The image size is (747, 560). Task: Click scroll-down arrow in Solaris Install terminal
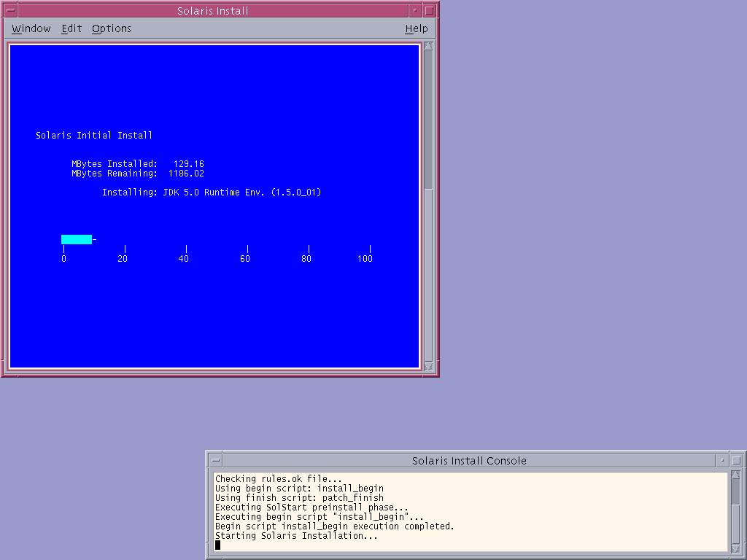coord(428,366)
